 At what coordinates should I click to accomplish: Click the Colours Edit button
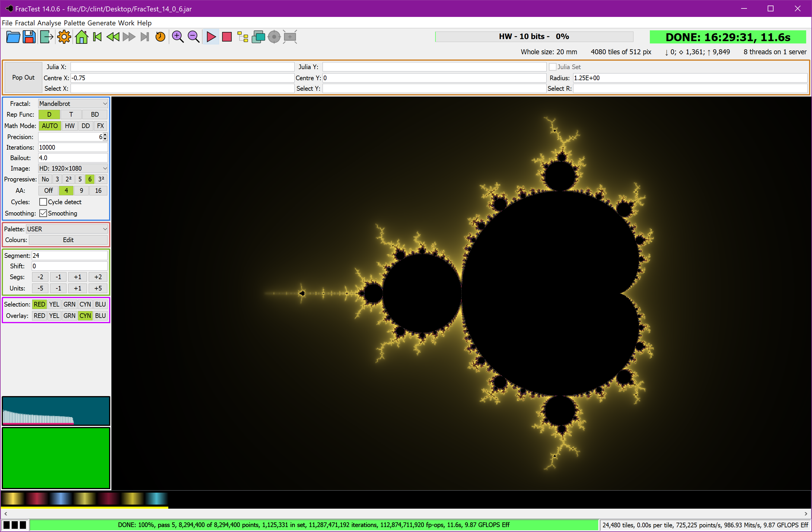68,240
